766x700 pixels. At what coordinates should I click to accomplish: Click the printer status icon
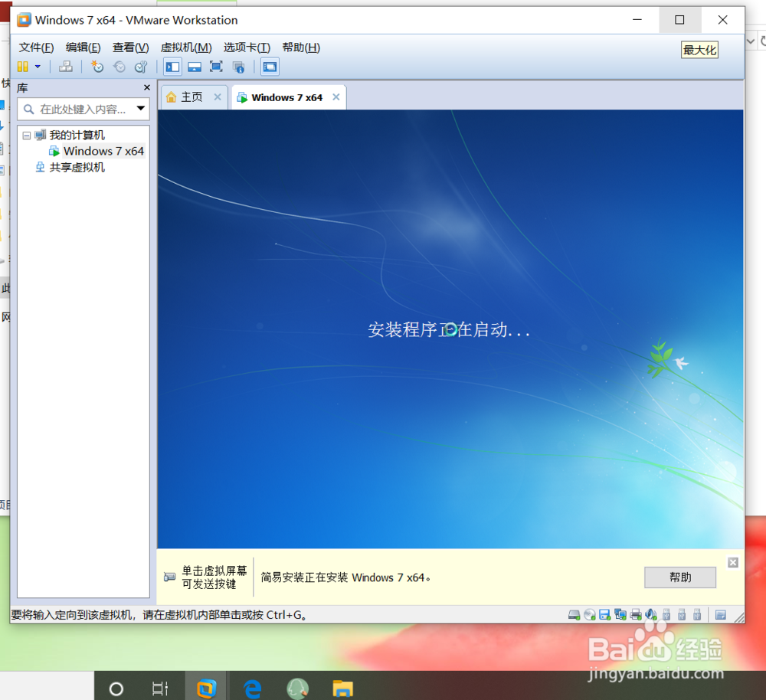click(x=635, y=614)
